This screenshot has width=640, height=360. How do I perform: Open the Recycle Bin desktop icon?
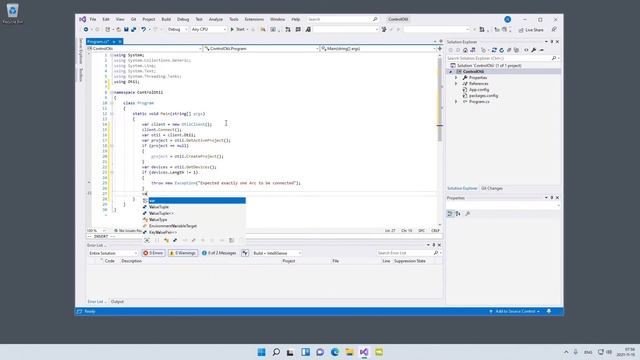tap(12, 13)
